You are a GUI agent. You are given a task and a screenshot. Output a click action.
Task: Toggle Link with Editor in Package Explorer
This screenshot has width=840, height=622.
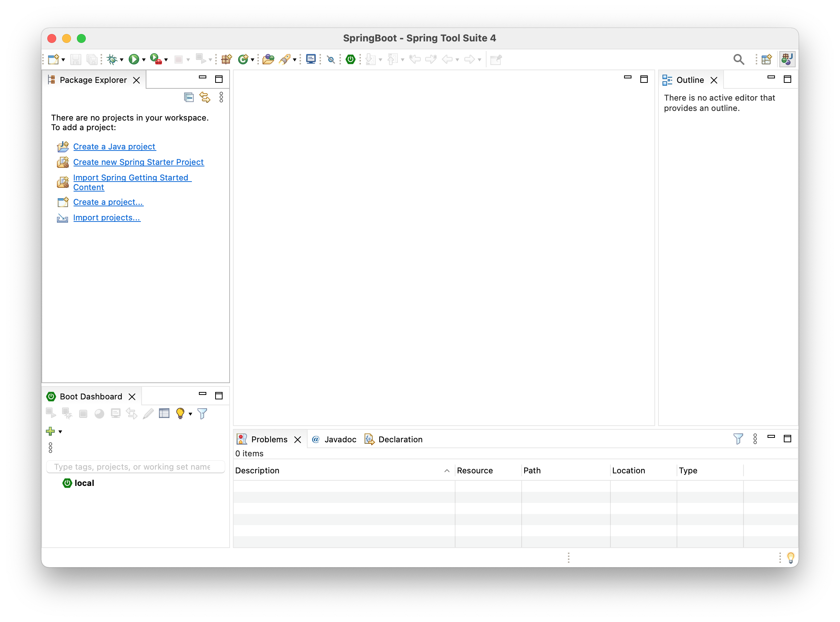(205, 97)
